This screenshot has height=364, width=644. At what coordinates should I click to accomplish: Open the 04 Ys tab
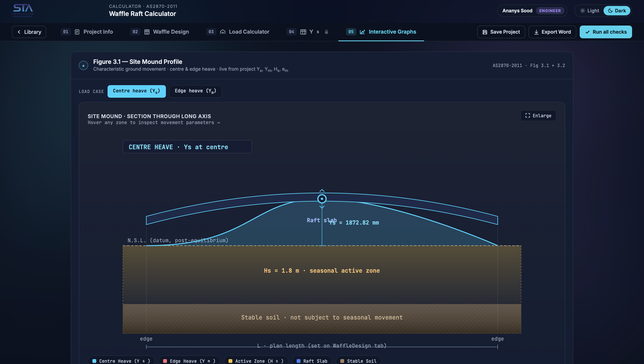(307, 32)
